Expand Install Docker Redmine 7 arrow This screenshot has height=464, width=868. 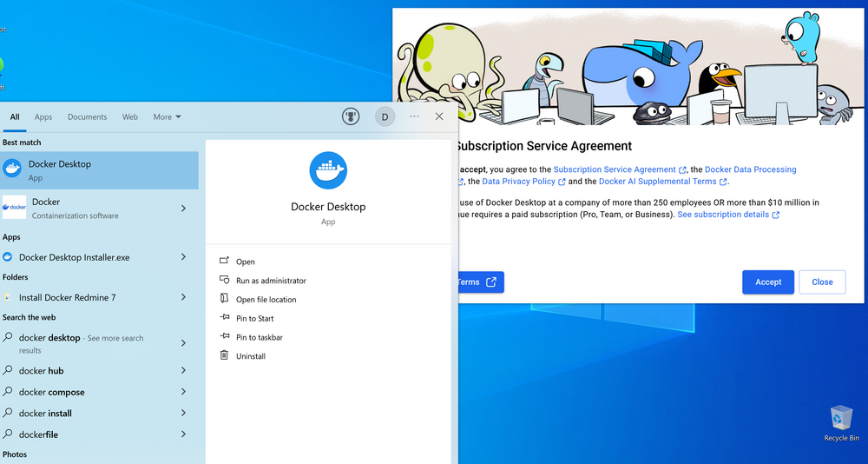click(183, 297)
